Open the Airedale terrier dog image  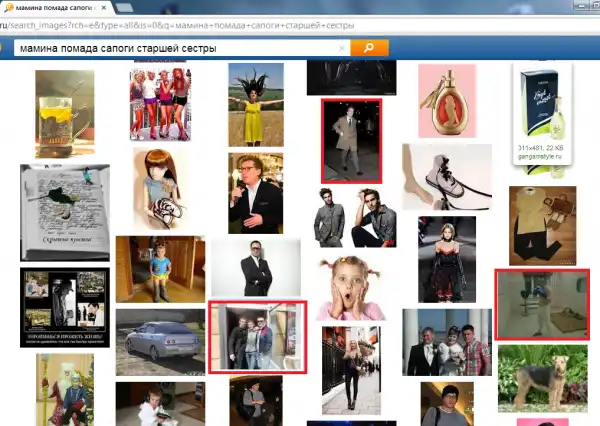click(x=541, y=383)
